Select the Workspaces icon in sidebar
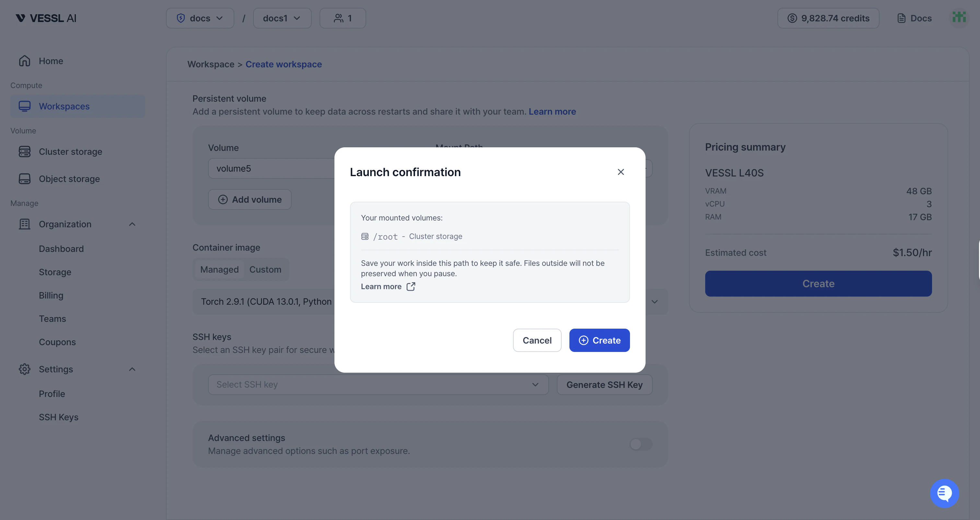Image resolution: width=980 pixels, height=520 pixels. pyautogui.click(x=24, y=106)
